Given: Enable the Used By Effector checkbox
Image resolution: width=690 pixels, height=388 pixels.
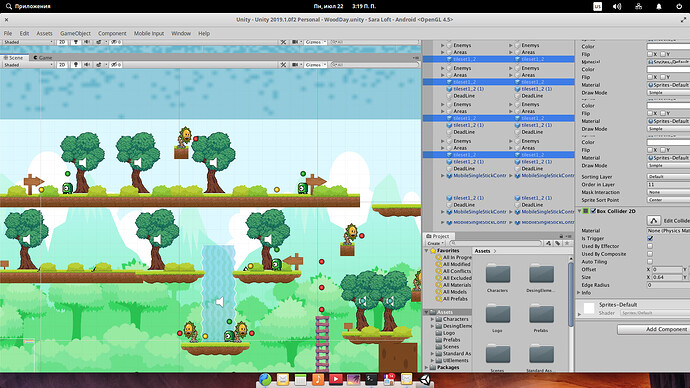Looking at the screenshot, I should (650, 246).
